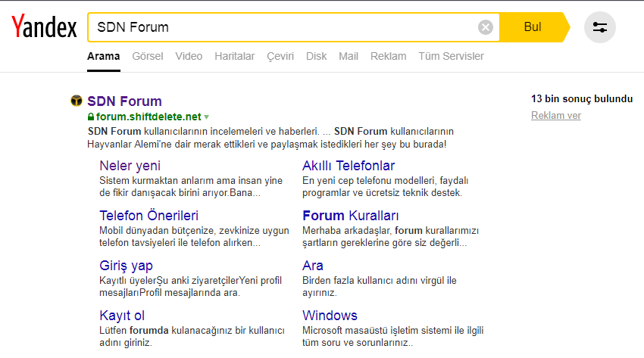Click description 'Lütfen forumda kulanacağınız bir kullanıcı'
Viewport: 644px width, 358px height.
192,331
